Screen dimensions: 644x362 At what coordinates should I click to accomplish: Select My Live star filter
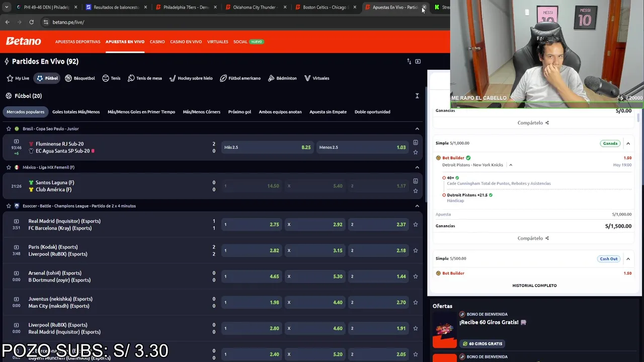pyautogui.click(x=18, y=78)
